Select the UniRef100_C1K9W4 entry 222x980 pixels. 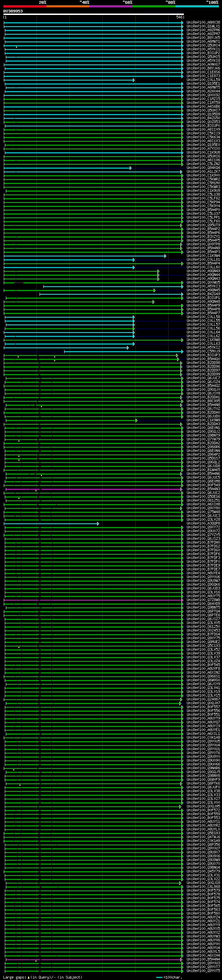203,256
